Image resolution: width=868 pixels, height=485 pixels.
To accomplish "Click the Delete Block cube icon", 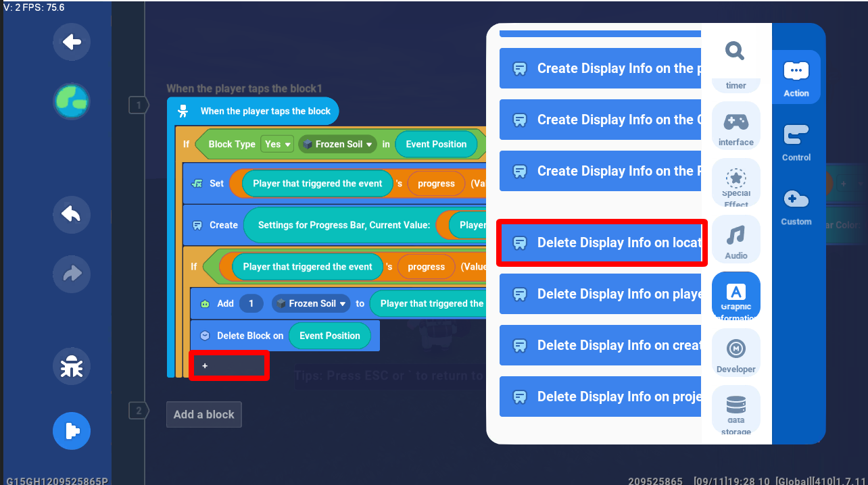I will [x=205, y=336].
